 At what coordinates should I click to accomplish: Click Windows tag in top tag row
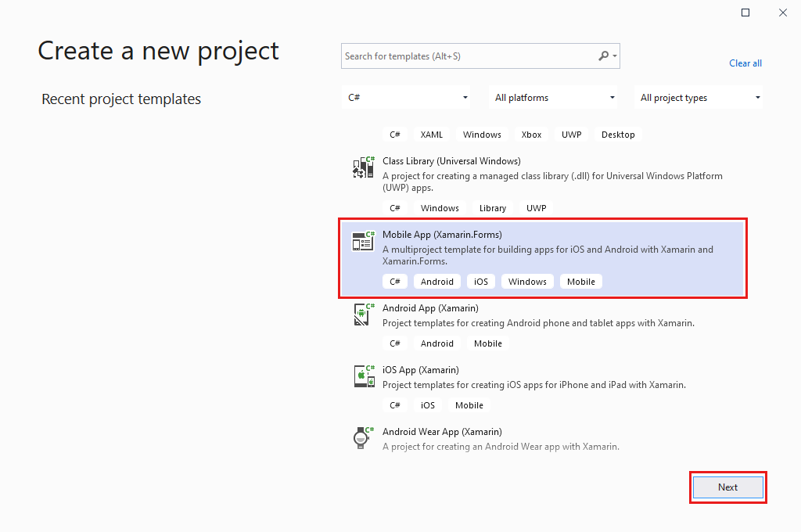(x=482, y=135)
